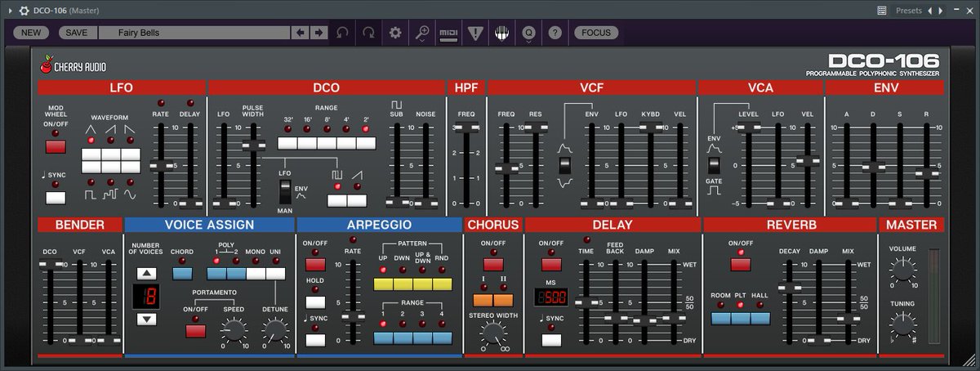Enable CHORD voice assign button
Viewport: 980px width, 371px height.
point(182,274)
